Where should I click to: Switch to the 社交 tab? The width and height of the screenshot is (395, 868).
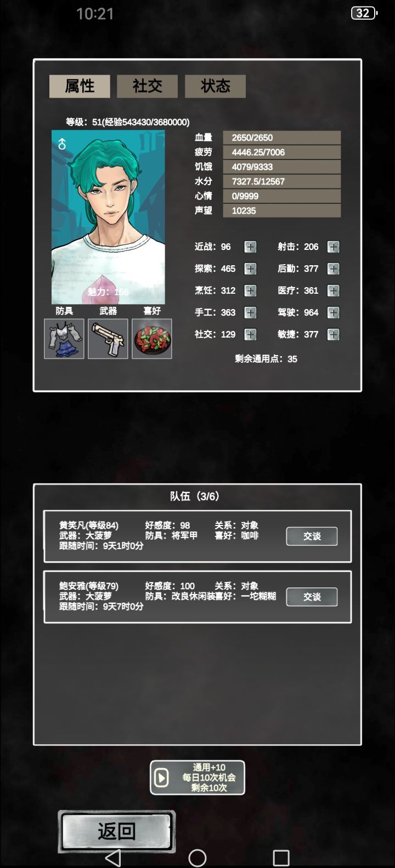click(147, 86)
